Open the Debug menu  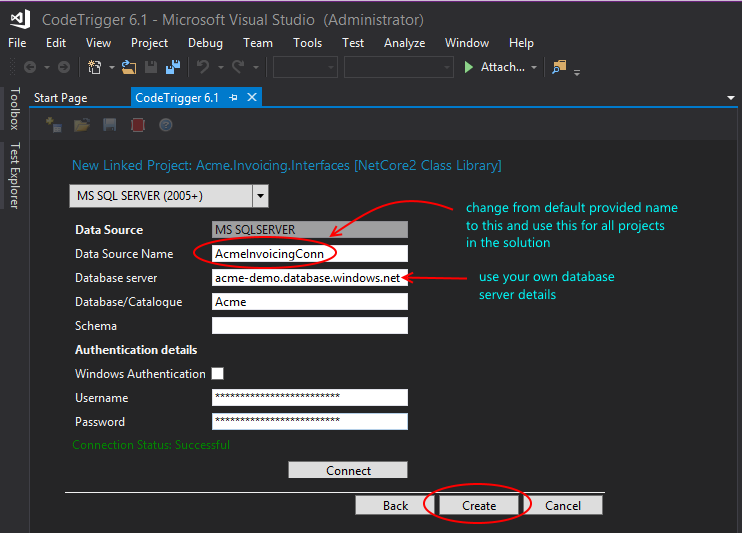click(205, 43)
